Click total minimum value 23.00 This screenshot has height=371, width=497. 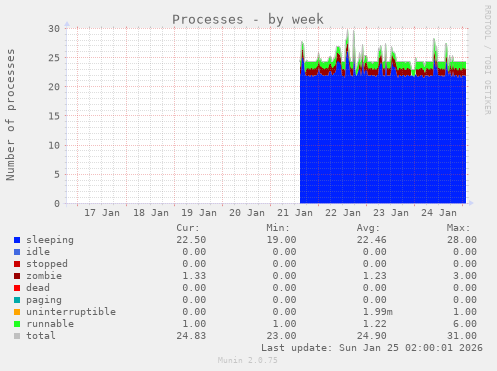(x=281, y=336)
